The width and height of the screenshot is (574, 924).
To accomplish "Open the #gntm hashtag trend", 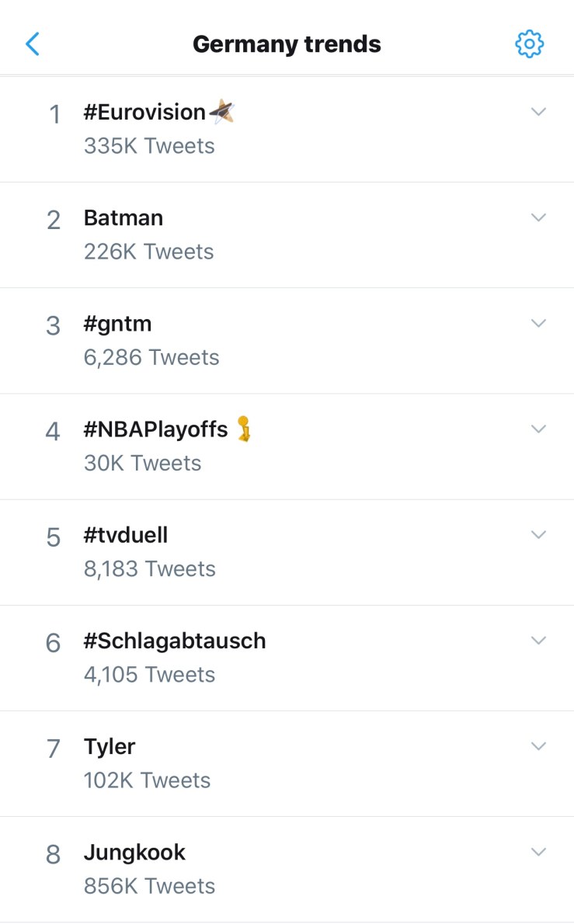I will coord(118,324).
